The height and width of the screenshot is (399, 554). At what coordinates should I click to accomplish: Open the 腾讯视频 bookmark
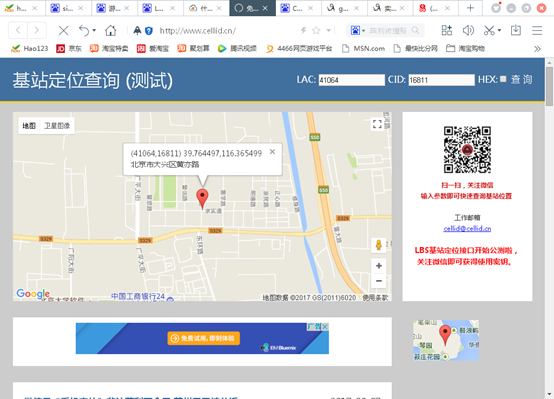237,48
